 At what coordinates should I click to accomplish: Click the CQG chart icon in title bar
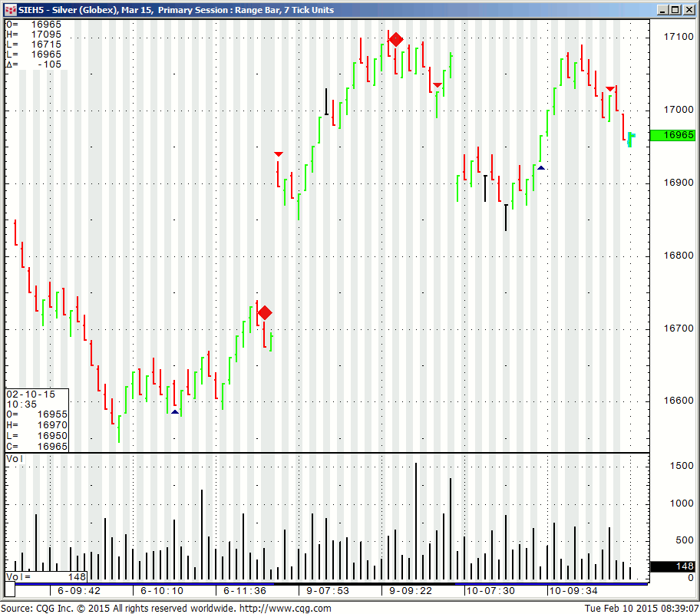pyautogui.click(x=9, y=10)
